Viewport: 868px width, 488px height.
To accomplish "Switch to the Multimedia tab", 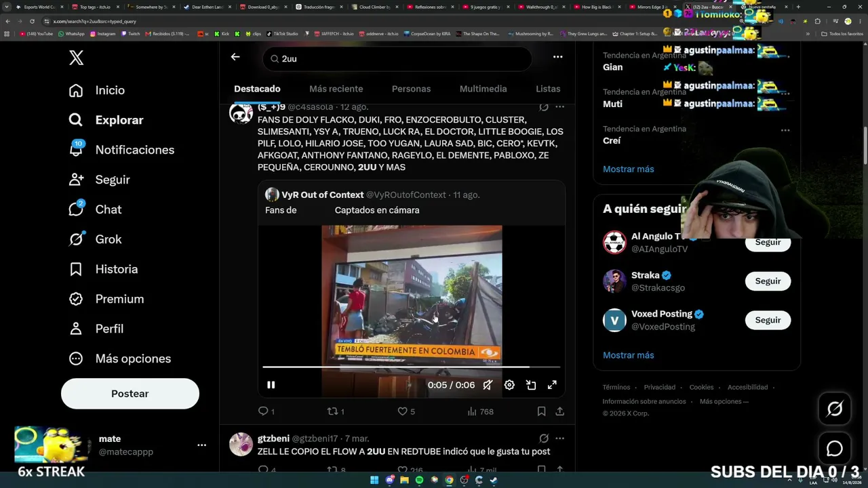I will click(484, 89).
